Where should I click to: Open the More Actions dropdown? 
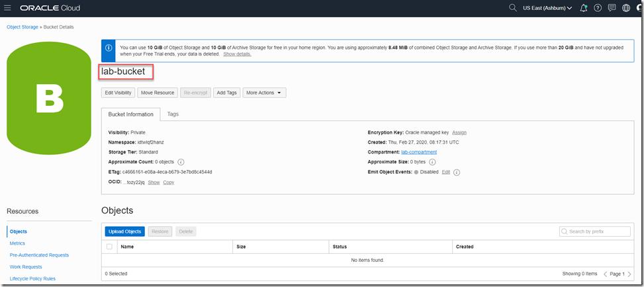coord(264,93)
